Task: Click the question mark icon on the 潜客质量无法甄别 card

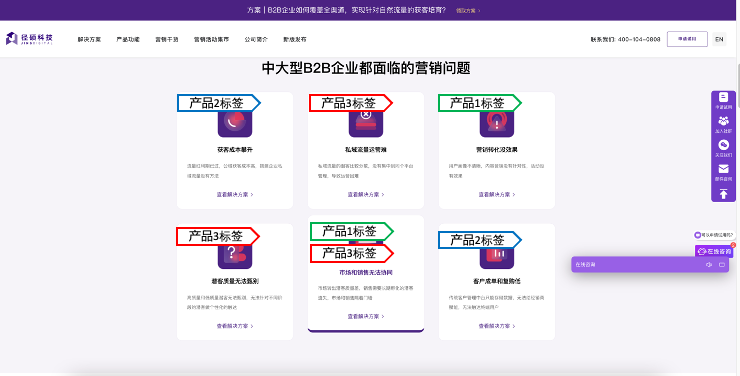Action: pos(235,256)
